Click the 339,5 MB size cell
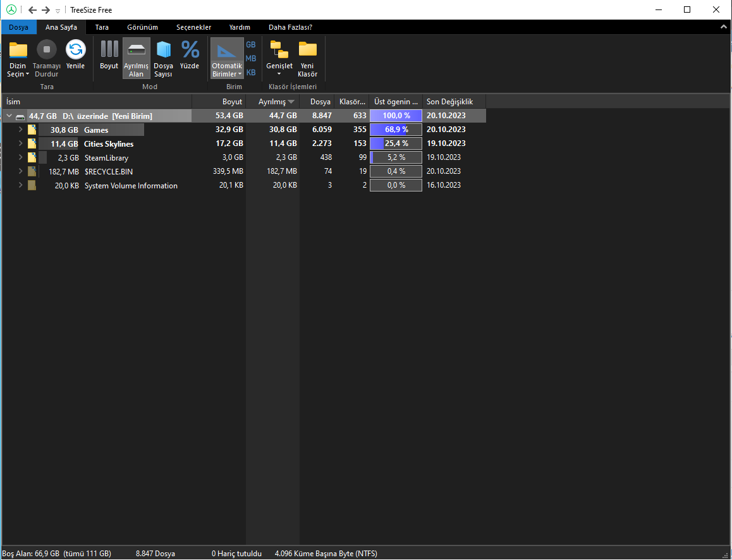This screenshot has width=732, height=560. [x=228, y=171]
